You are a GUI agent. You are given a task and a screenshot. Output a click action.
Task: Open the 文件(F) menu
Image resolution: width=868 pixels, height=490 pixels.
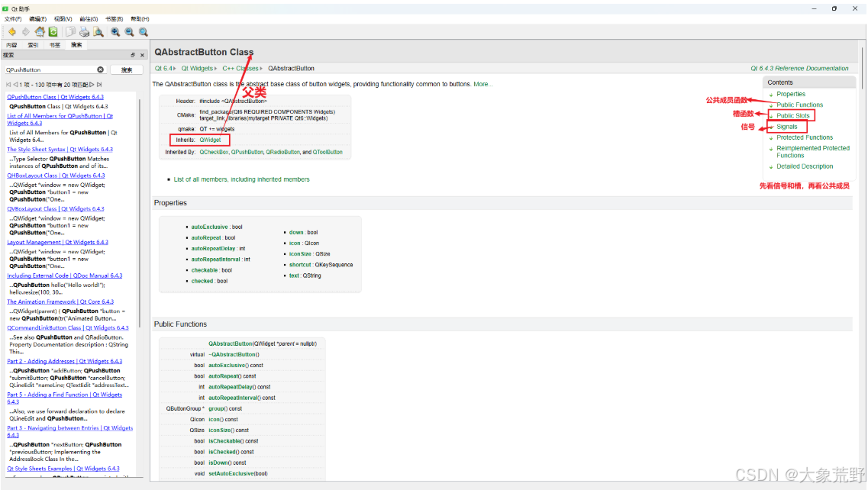13,19
